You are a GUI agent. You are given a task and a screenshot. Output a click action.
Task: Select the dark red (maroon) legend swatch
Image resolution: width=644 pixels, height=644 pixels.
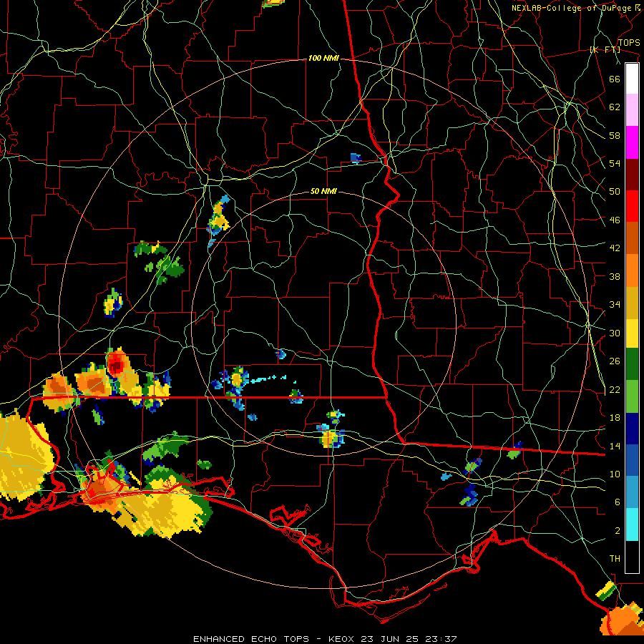point(632,174)
